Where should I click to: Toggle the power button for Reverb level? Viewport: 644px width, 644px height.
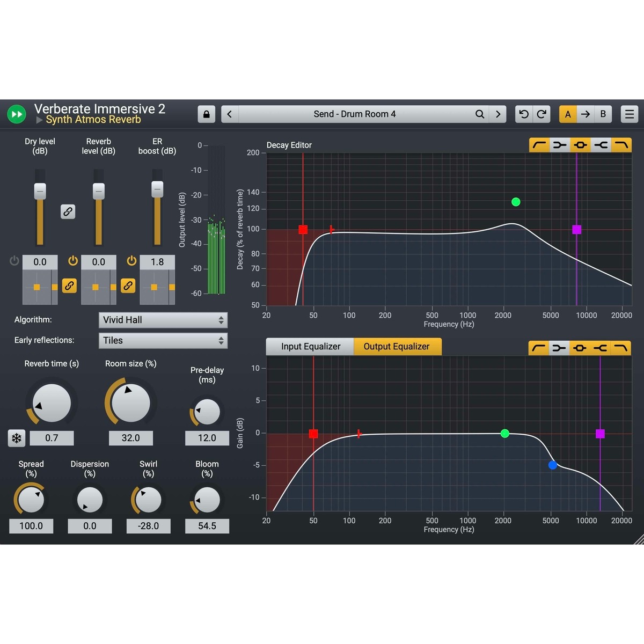pos(74,261)
